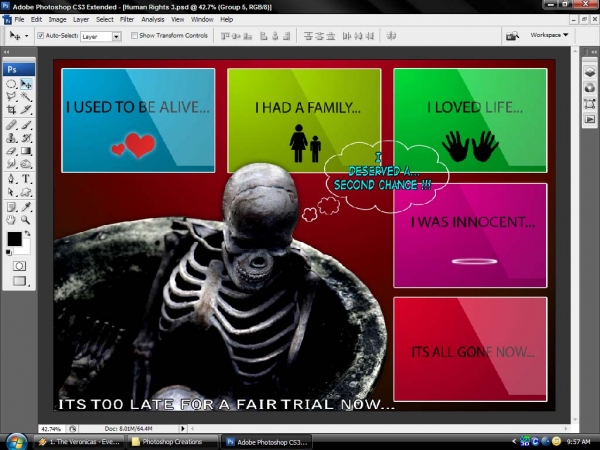Select the Sponge/Dodge tool
Image resolution: width=600 pixels, height=450 pixels.
[26, 164]
